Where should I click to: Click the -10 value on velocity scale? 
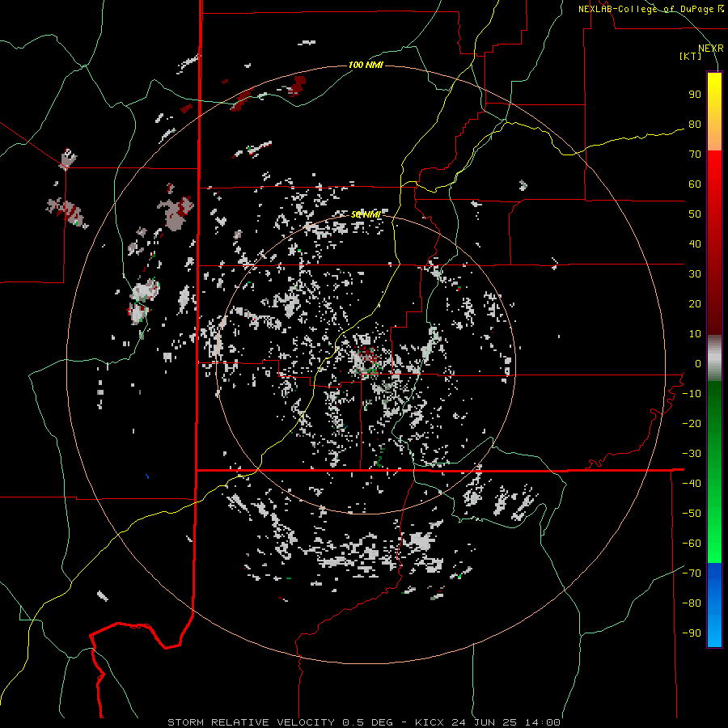point(692,394)
